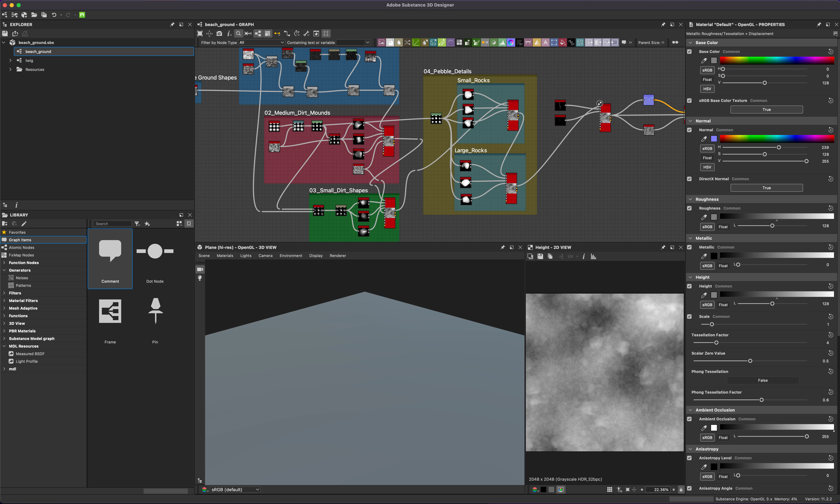The image size is (840, 504).
Task: Click the HSV button under Base Color
Action: tap(707, 89)
